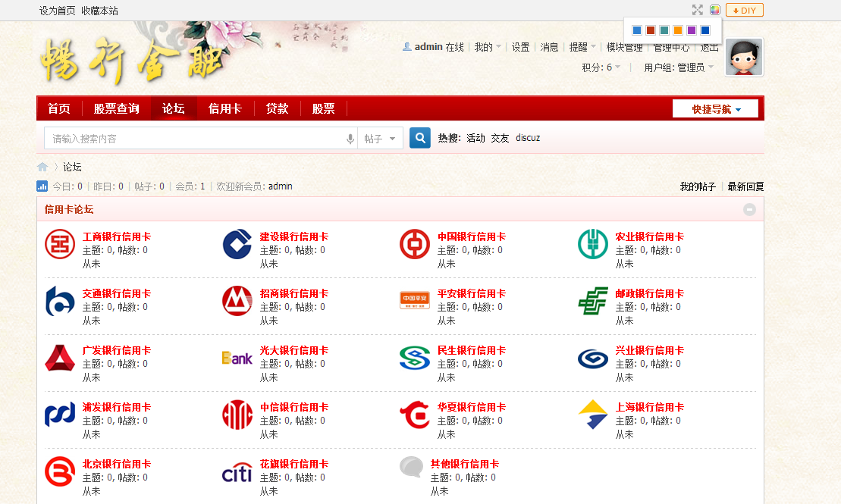Toggle the widescreen layout icon

click(697, 10)
